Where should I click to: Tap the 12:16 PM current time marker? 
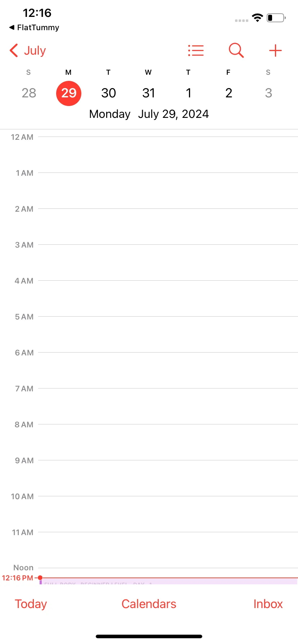(x=18, y=578)
